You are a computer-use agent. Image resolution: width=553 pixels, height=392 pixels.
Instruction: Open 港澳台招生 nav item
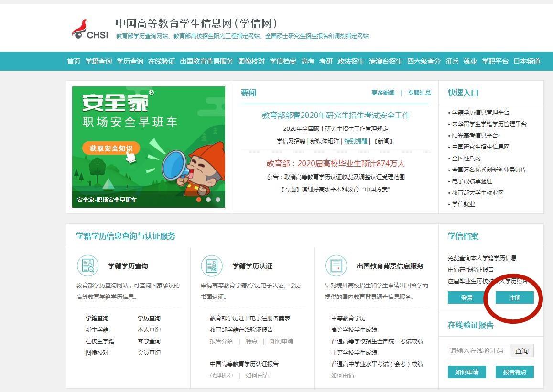[386, 61]
